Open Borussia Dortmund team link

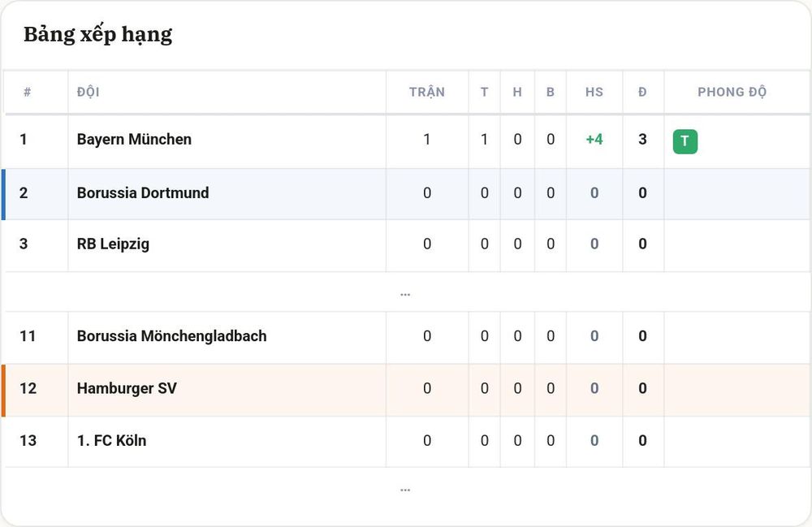point(143,192)
